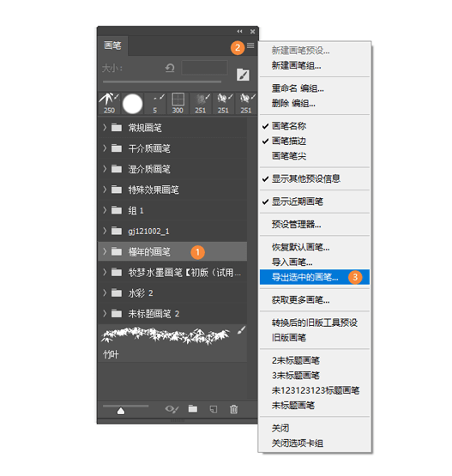Click 获取更多画笔 menu link
The width and height of the screenshot is (452, 476).
pyautogui.click(x=300, y=300)
